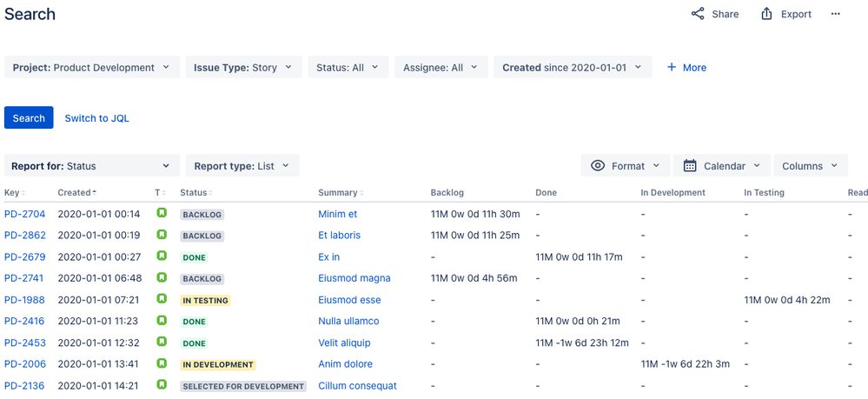Sort by the Summary column header

(x=341, y=193)
